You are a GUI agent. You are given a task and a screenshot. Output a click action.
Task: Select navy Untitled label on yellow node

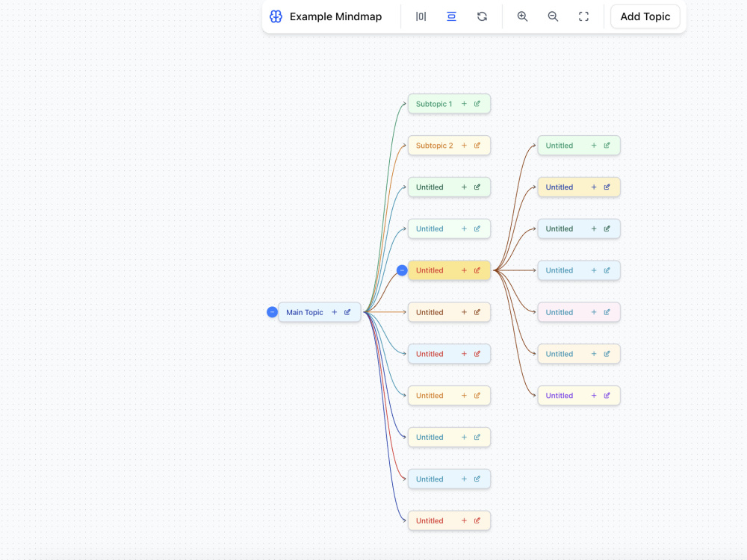pos(560,187)
